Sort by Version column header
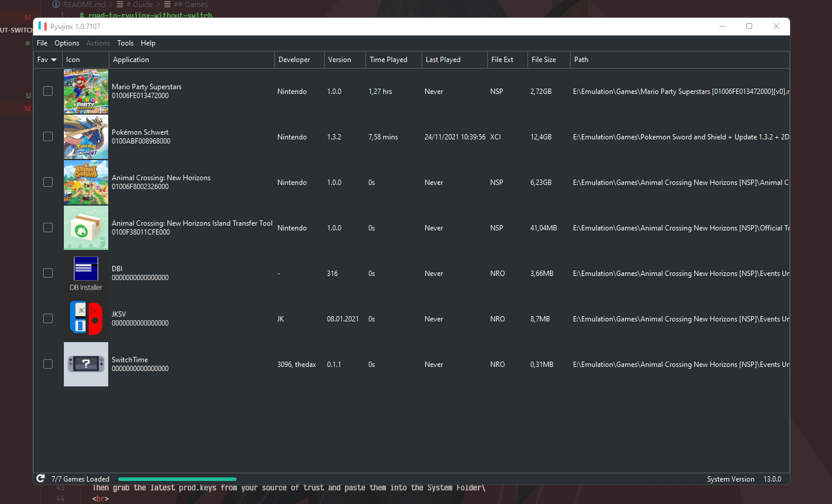Image resolution: width=832 pixels, height=504 pixels. 345,60
